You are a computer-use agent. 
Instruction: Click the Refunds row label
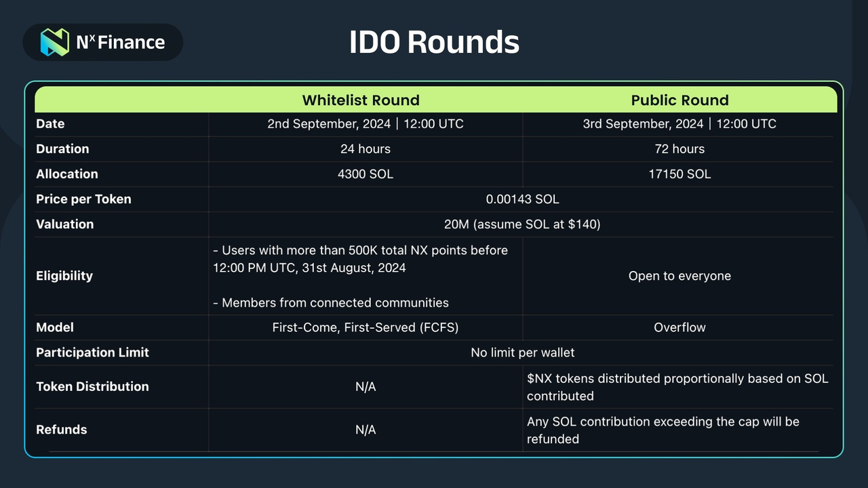pyautogui.click(x=62, y=430)
